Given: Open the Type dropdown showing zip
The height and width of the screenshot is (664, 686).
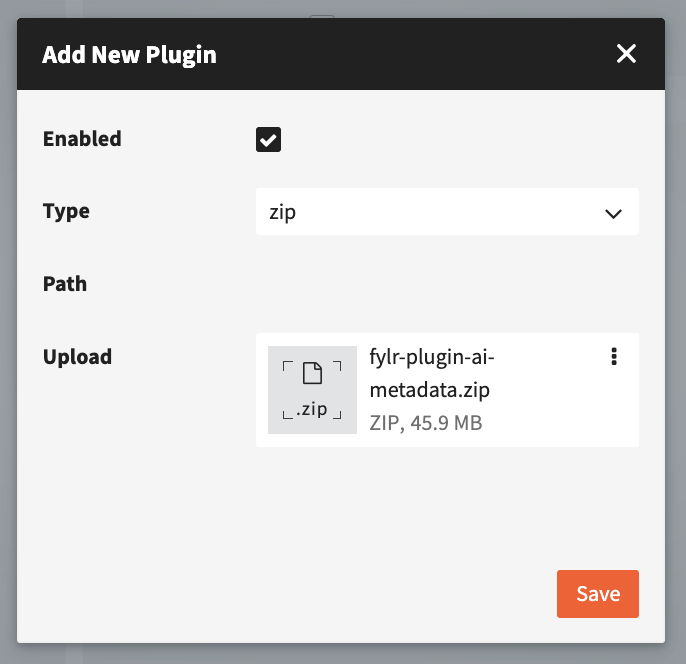Looking at the screenshot, I should click(x=446, y=212).
